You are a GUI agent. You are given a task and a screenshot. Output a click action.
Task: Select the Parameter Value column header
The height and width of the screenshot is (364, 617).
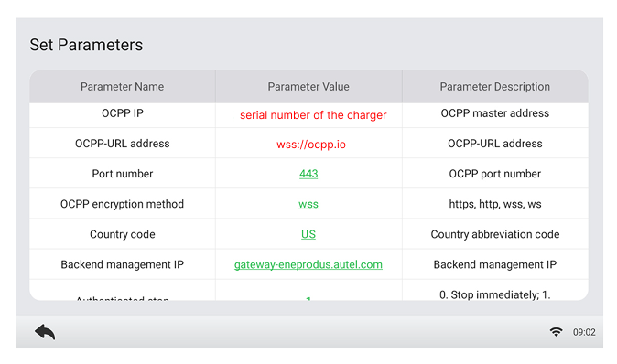308,87
